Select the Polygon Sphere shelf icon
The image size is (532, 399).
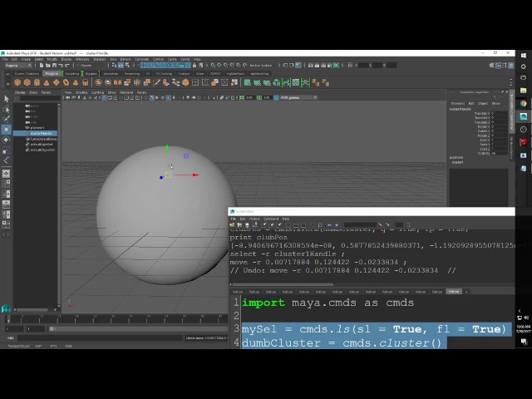click(17, 82)
